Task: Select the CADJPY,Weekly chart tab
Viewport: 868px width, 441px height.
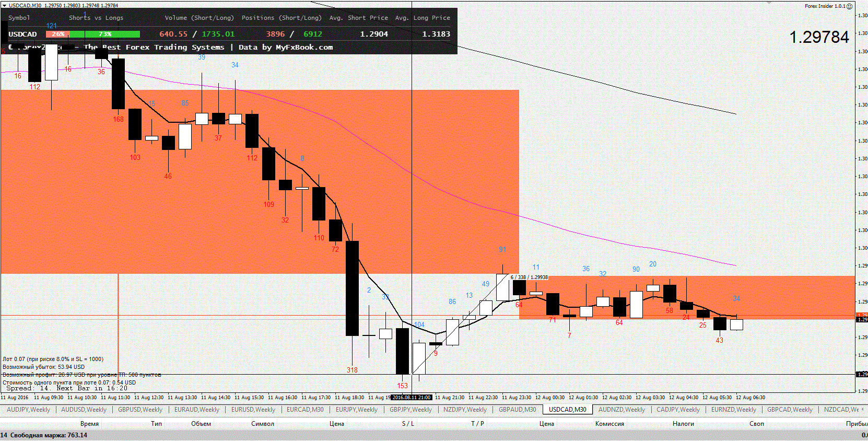Action: point(678,410)
